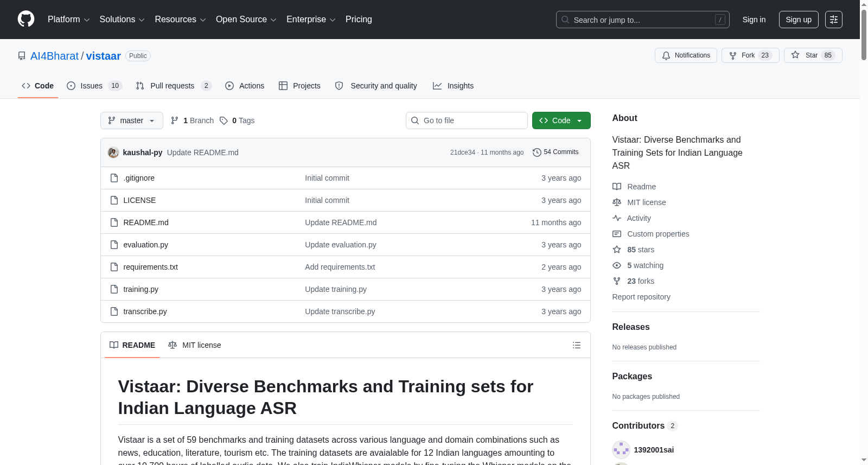Switch to the Issues tab
The height and width of the screenshot is (465, 868).
(94, 86)
